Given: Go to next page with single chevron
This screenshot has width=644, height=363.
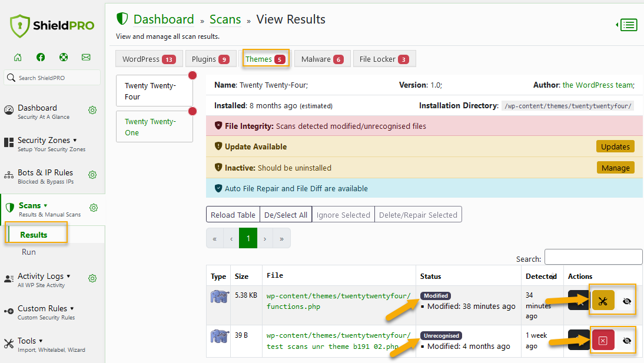Looking at the screenshot, I should [x=265, y=239].
